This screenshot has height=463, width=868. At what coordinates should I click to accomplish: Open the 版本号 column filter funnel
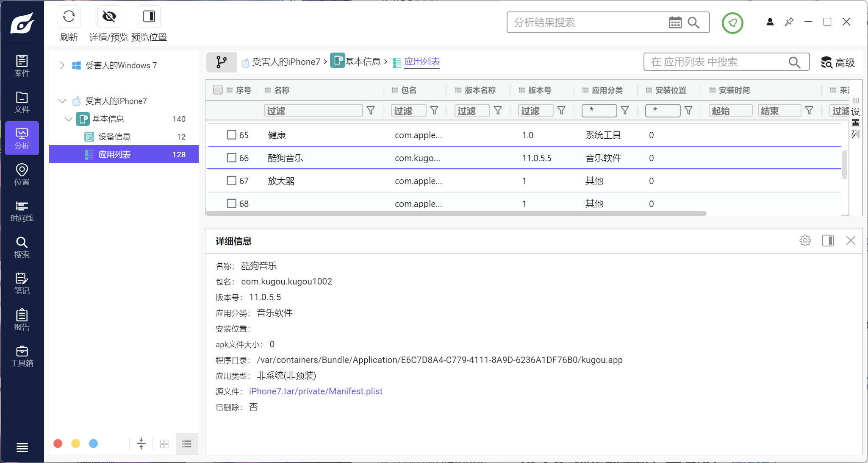[562, 111]
